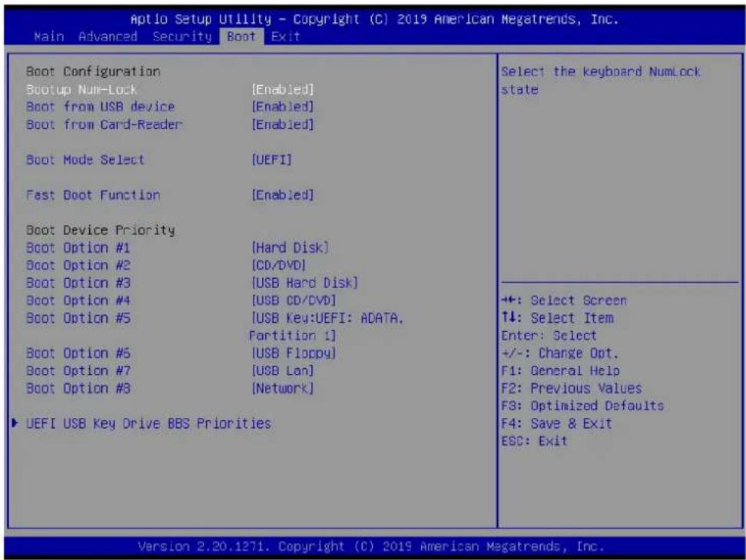Select the Boot Option #6 label
The image size is (746, 560).
tap(78, 353)
